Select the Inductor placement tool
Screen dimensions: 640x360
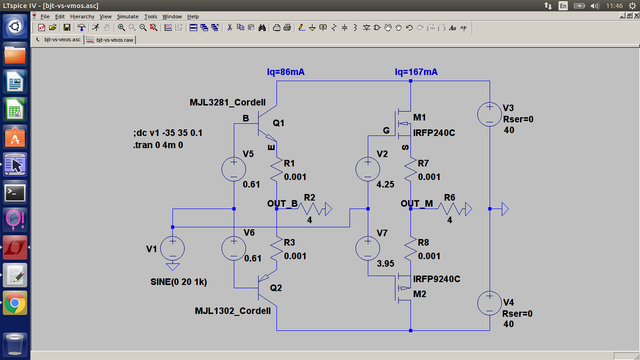tap(355, 28)
